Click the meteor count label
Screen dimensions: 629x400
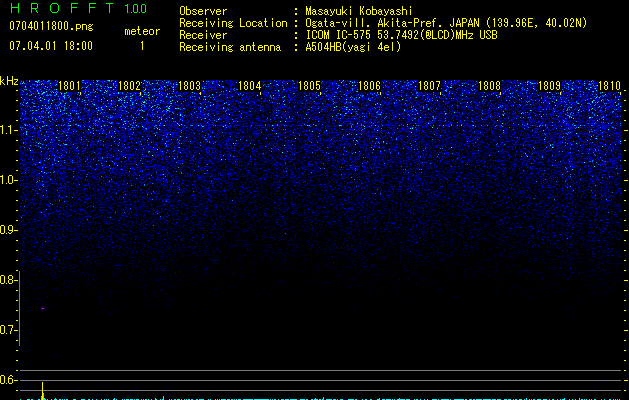[142, 31]
